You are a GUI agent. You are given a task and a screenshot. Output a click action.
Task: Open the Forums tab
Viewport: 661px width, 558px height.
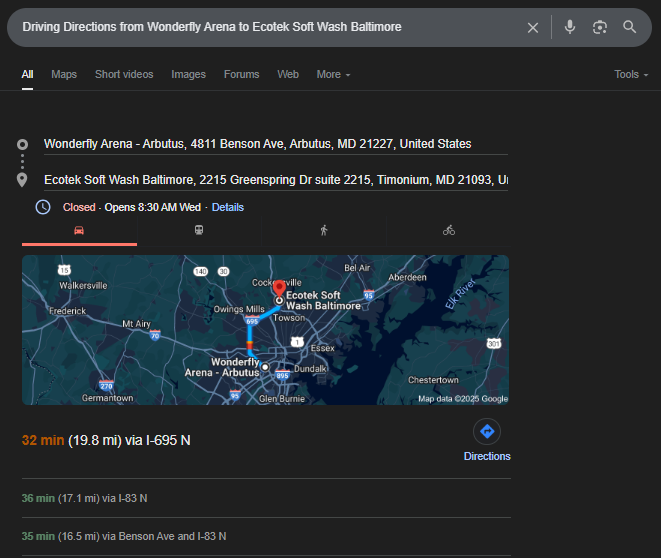[x=242, y=75]
